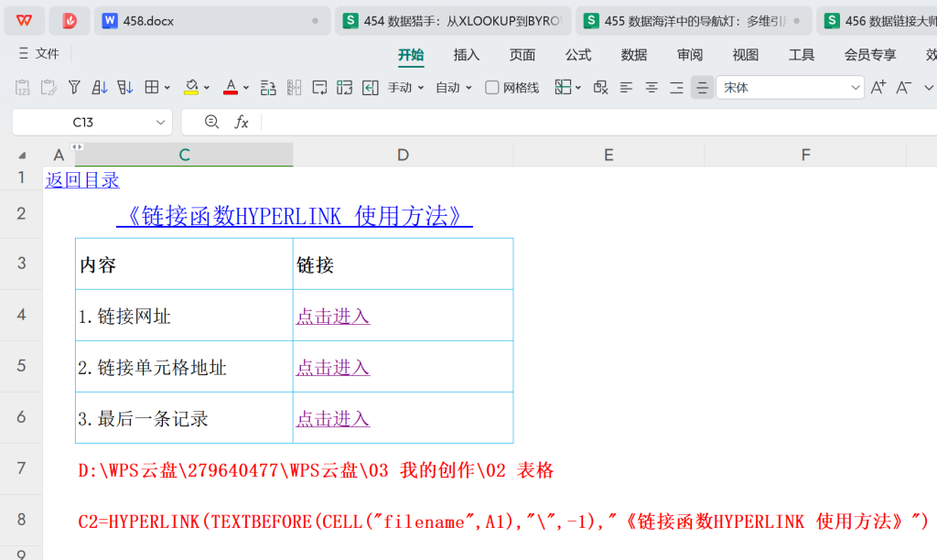Align text right
The width and height of the screenshot is (937, 560).
tap(676, 88)
